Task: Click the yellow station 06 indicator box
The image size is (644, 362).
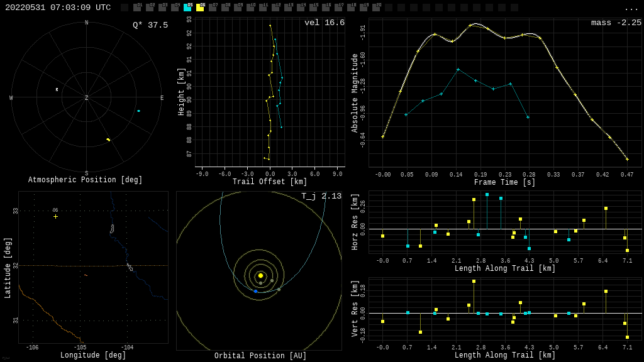Action: [200, 8]
